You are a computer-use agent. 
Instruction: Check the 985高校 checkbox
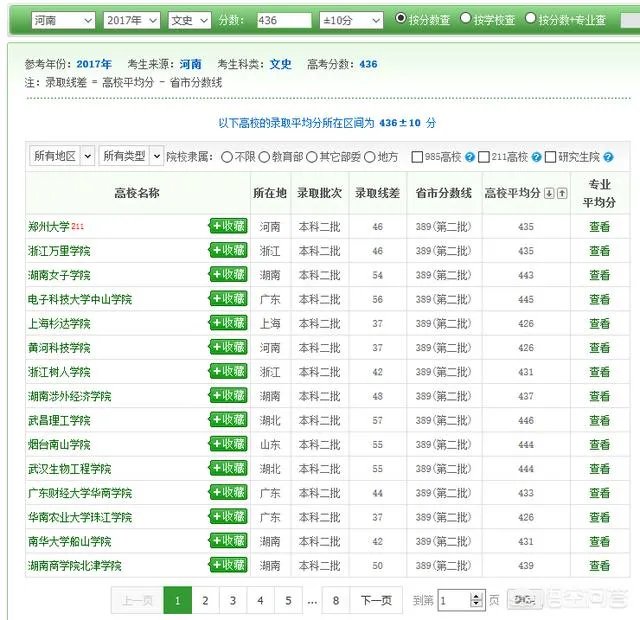click(x=417, y=157)
